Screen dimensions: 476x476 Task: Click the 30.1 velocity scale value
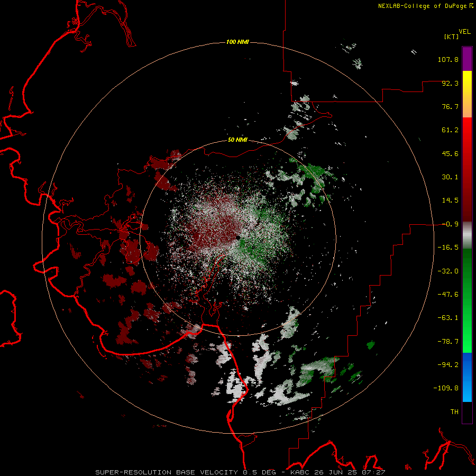[450, 177]
